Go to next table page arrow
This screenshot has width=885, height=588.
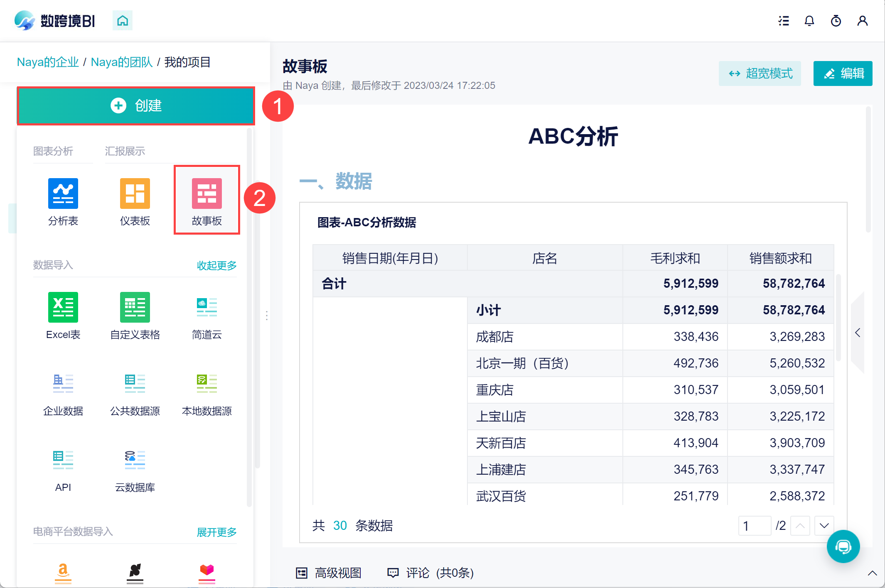824,526
